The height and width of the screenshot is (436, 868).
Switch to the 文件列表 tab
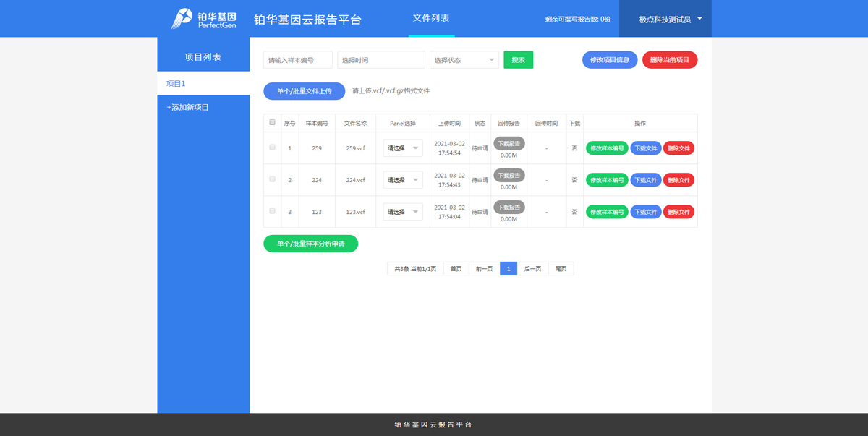(x=431, y=18)
